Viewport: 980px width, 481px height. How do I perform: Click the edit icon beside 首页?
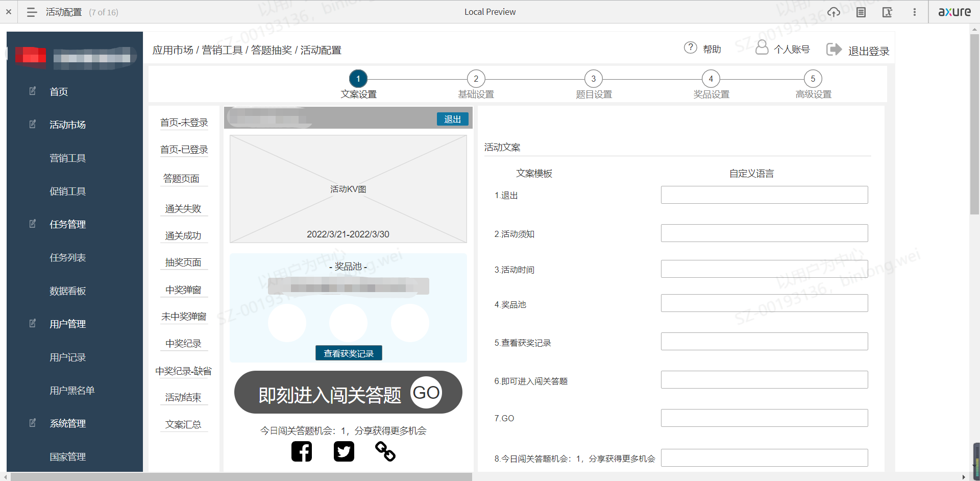point(33,91)
